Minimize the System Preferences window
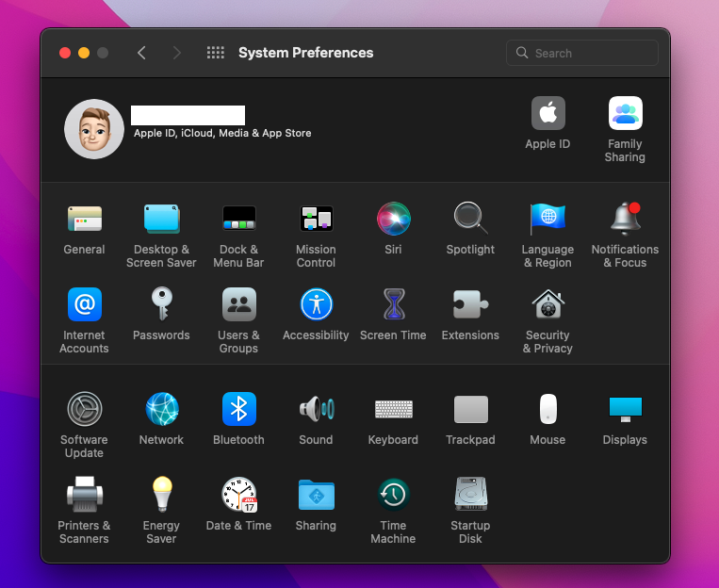This screenshot has width=719, height=588. coord(84,53)
